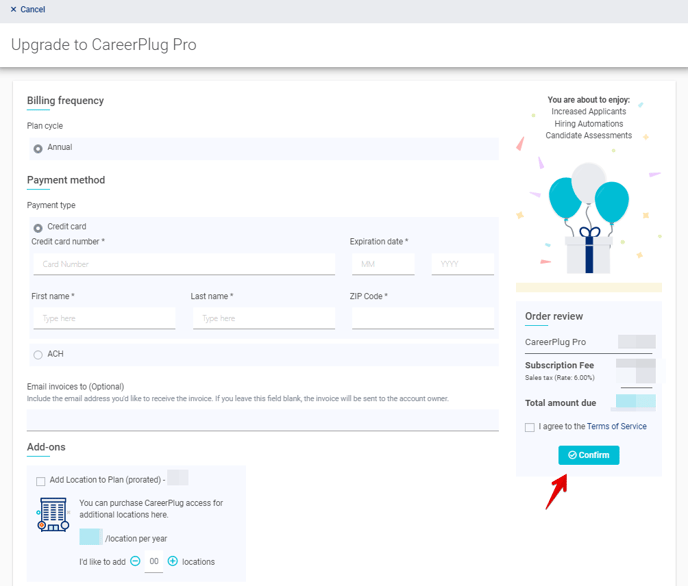Click the '/location per year' text
Screen dimensions: 688x586
tap(136, 539)
